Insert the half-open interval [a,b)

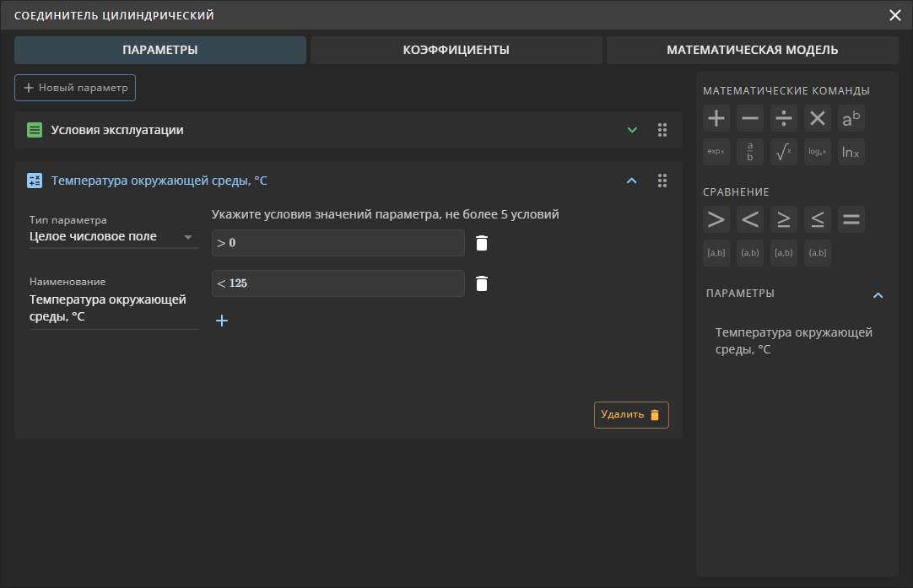click(x=784, y=253)
